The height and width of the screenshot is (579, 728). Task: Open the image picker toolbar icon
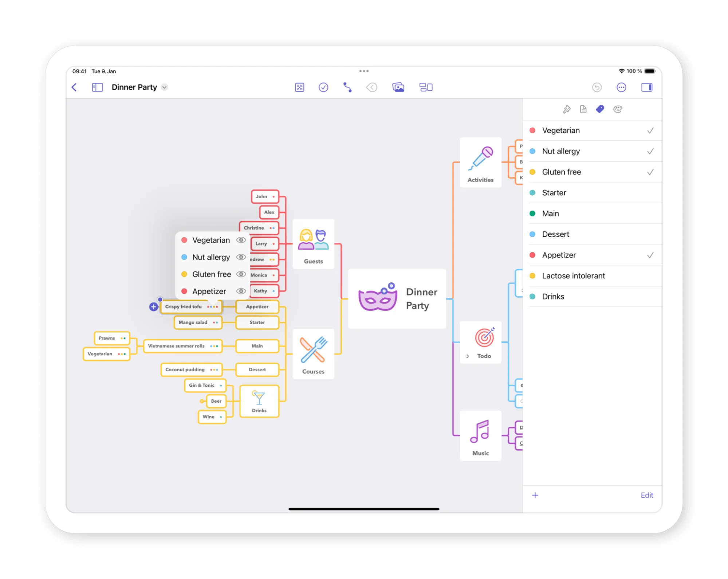pos(398,87)
